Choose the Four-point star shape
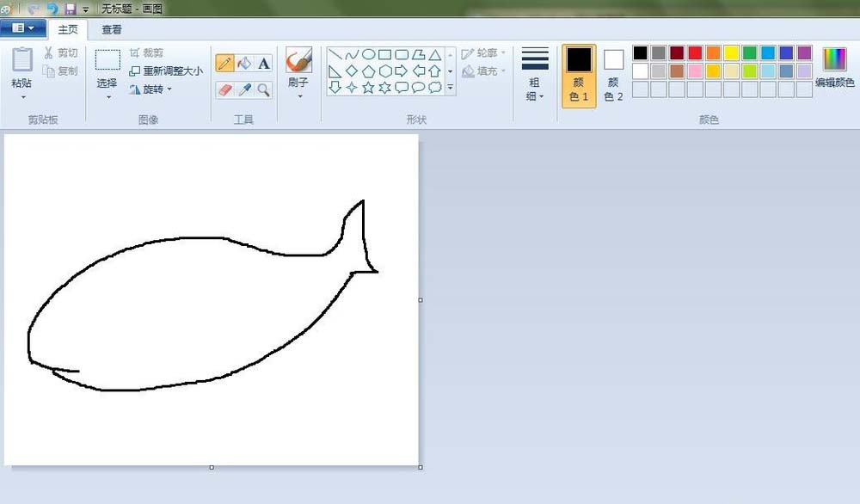This screenshot has width=860, height=504. [352, 87]
